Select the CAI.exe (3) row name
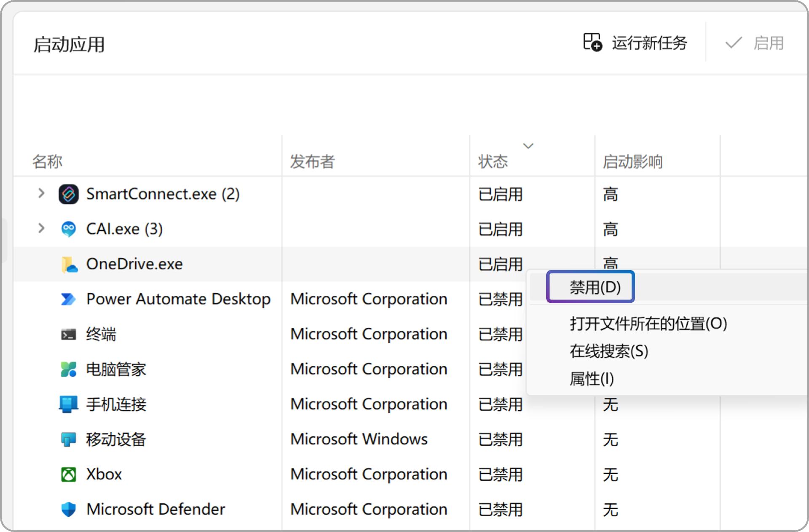Viewport: 809px width, 532px height. click(124, 229)
